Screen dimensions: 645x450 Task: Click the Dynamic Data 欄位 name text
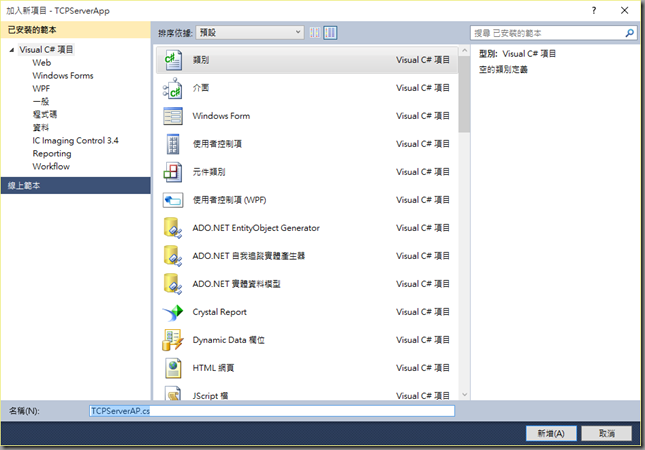pyautogui.click(x=229, y=340)
